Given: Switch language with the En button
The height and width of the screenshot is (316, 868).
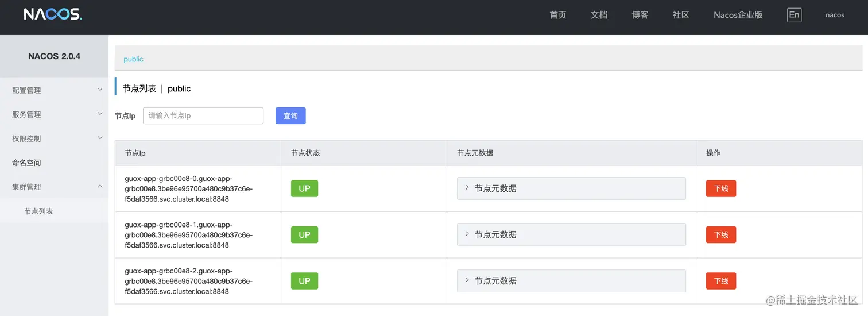Looking at the screenshot, I should pyautogui.click(x=795, y=15).
